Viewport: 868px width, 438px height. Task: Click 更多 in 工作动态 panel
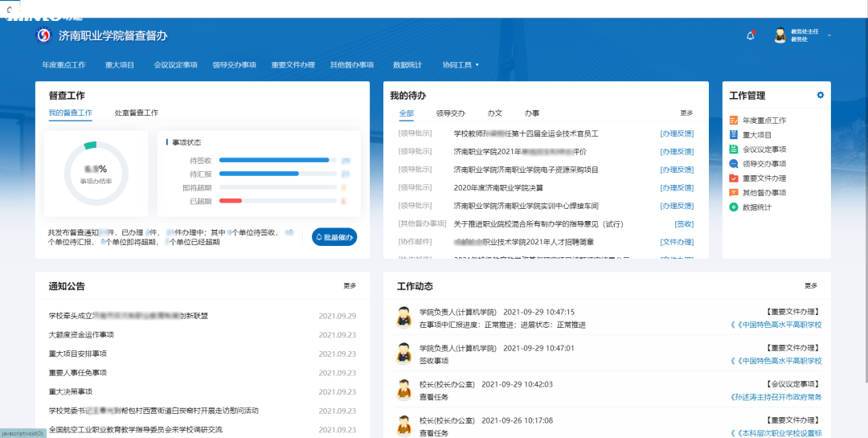click(x=811, y=286)
